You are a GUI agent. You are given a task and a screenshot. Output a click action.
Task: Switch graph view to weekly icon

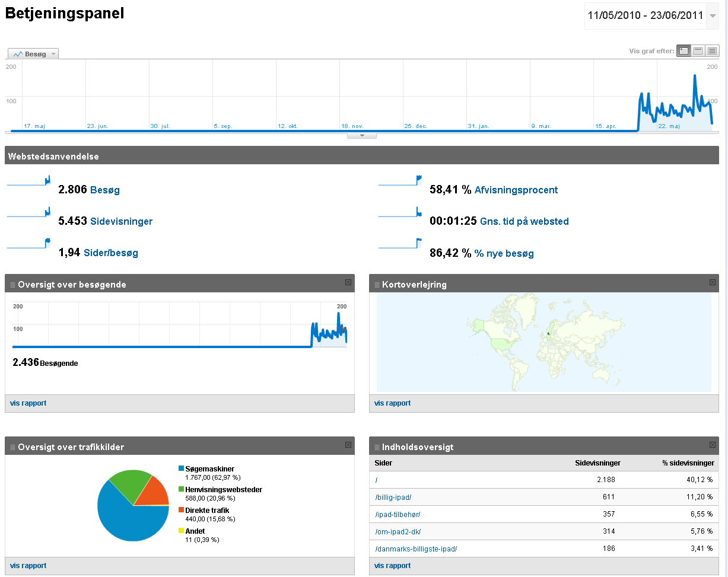[x=698, y=51]
